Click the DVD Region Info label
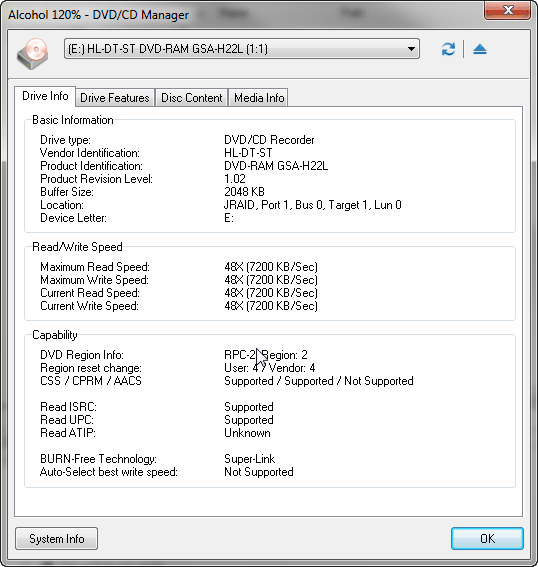This screenshot has width=538, height=567. pyautogui.click(x=82, y=355)
